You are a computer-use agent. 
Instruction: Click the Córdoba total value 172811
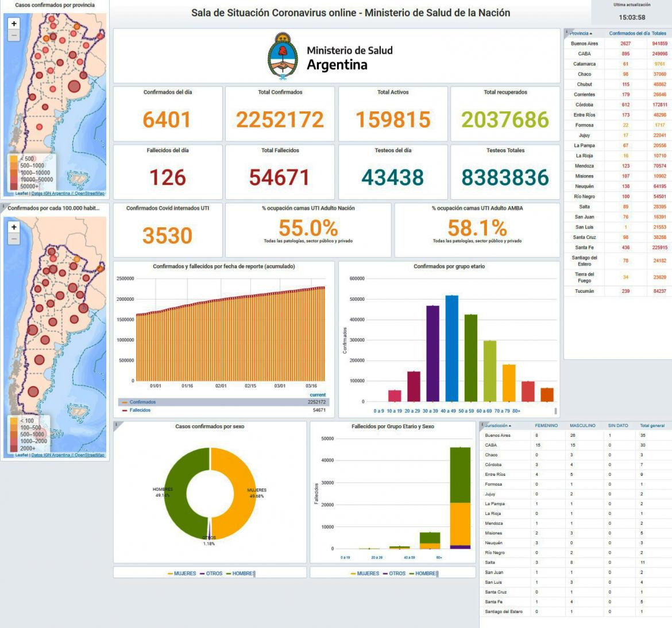point(659,104)
